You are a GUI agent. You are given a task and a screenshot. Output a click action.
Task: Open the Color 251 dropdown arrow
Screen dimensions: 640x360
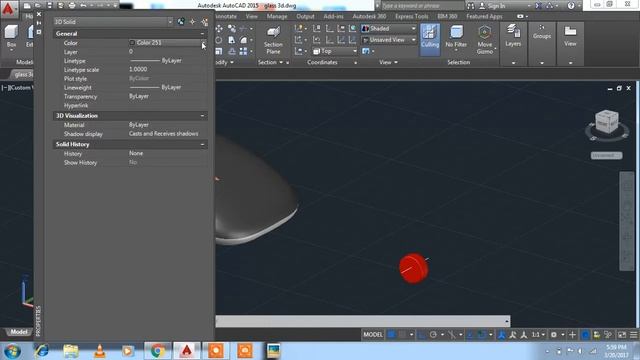point(203,43)
